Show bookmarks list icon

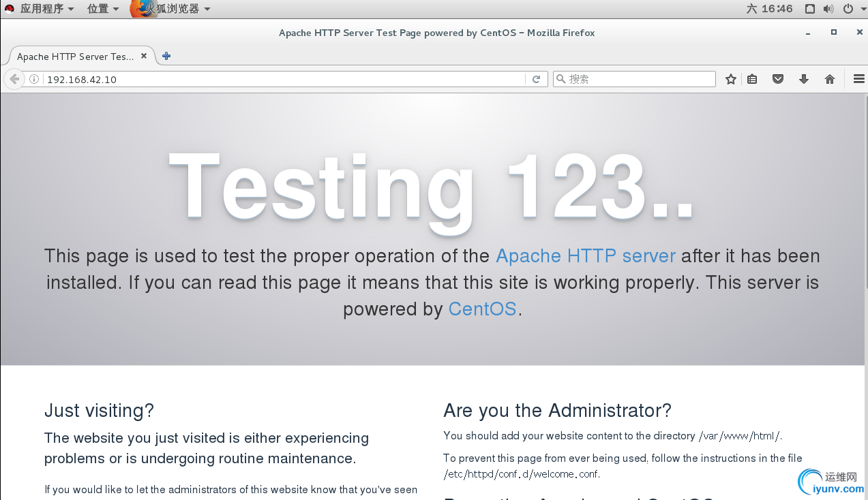tap(752, 79)
